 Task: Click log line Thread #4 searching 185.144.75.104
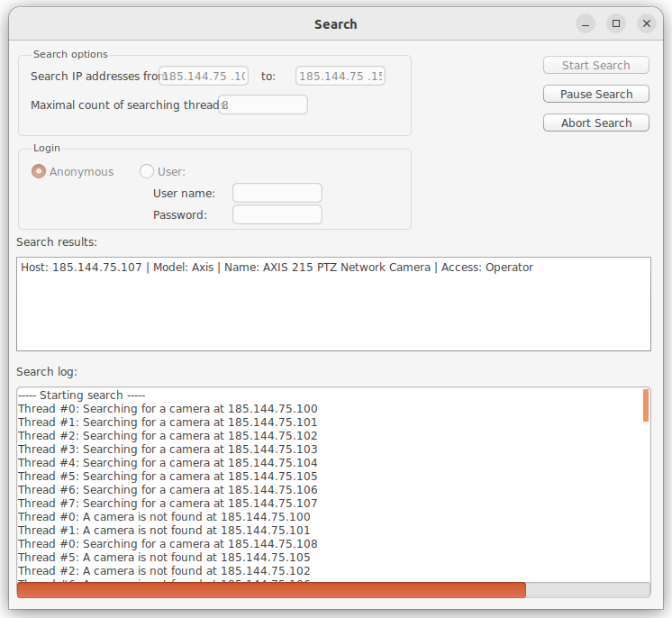point(168,462)
